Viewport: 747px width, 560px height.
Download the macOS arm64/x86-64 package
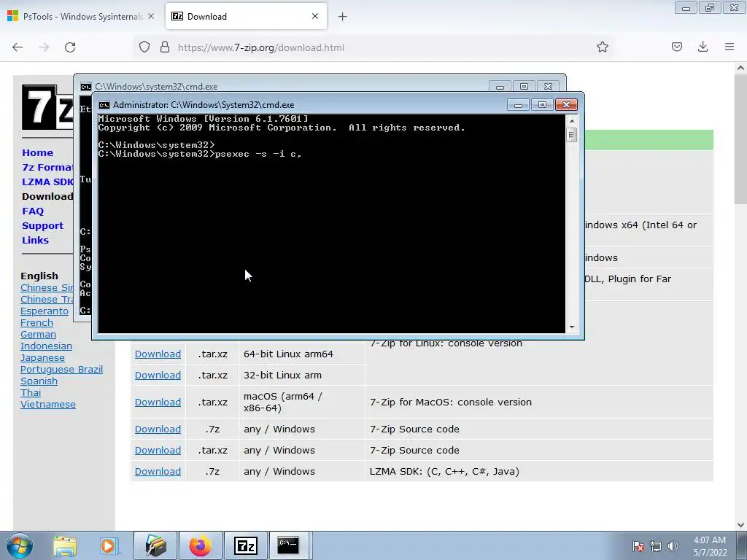pos(158,402)
